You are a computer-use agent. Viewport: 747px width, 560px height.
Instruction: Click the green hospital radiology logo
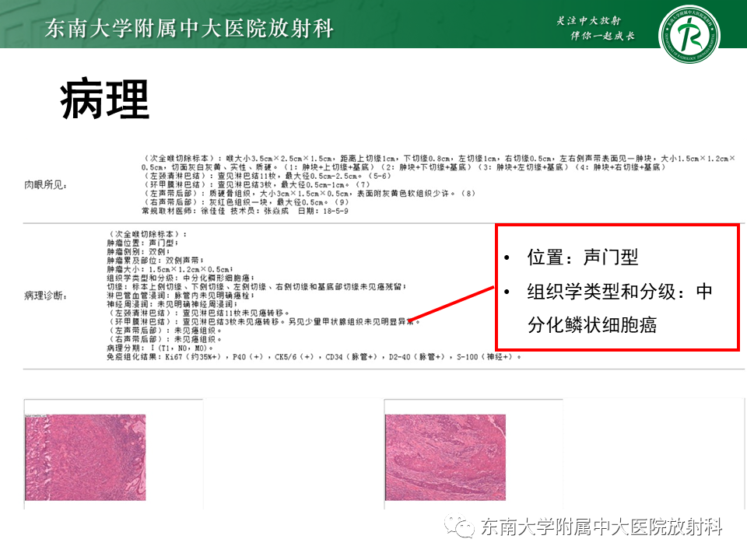[689, 34]
